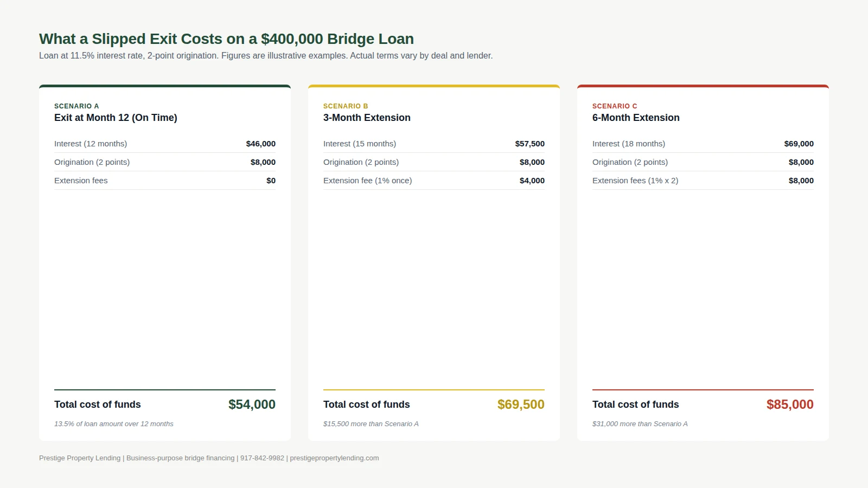Select the $54,000 total cost value
868x488 pixels.
[x=252, y=404]
